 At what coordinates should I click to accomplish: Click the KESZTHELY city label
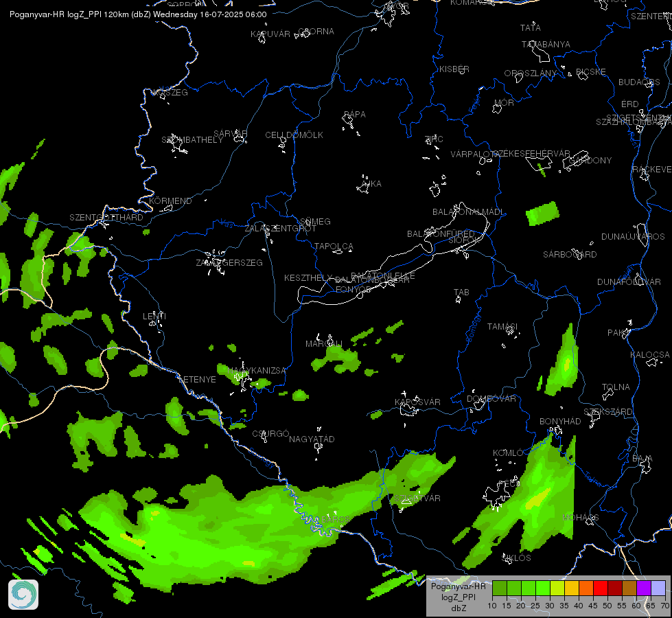308,278
